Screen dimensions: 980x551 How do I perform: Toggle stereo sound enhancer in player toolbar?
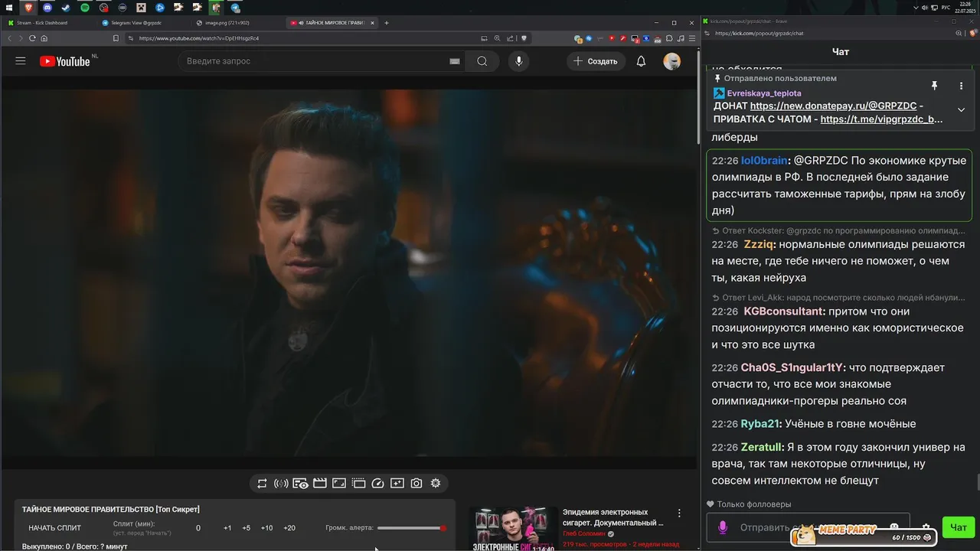pos(281,483)
